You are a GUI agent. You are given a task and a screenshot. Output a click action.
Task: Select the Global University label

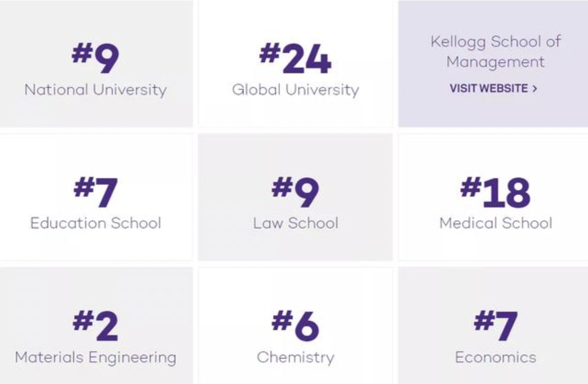pyautogui.click(x=295, y=89)
